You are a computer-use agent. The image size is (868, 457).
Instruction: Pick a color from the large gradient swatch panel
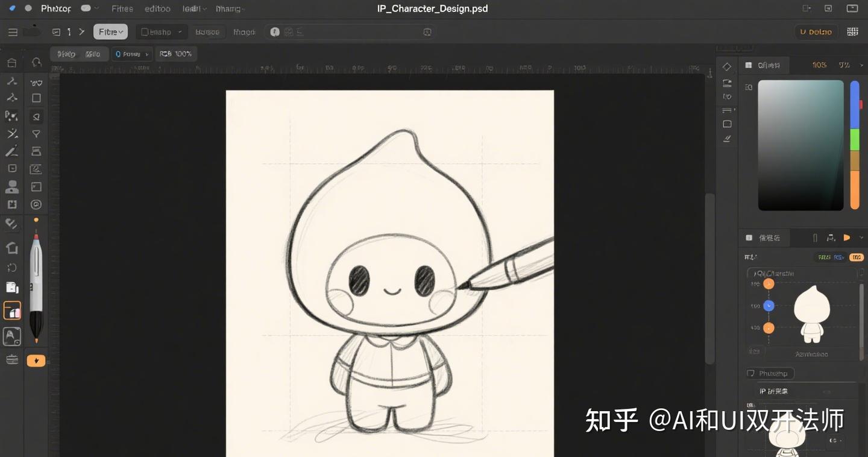click(x=800, y=145)
